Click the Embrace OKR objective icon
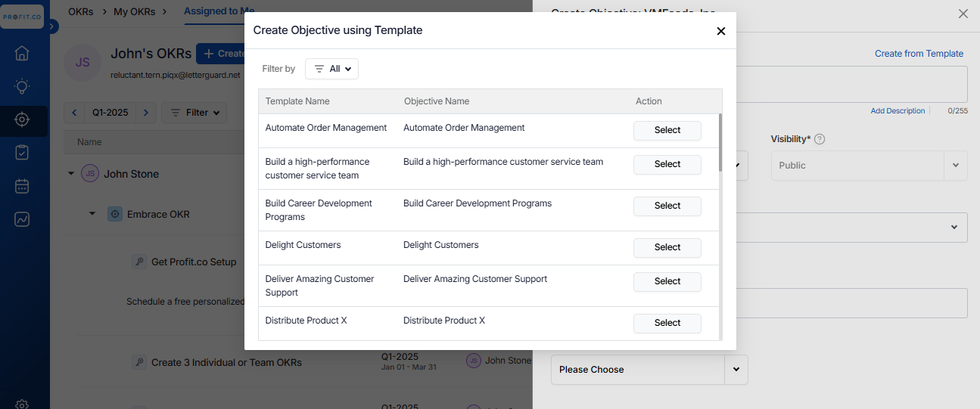 pos(115,214)
